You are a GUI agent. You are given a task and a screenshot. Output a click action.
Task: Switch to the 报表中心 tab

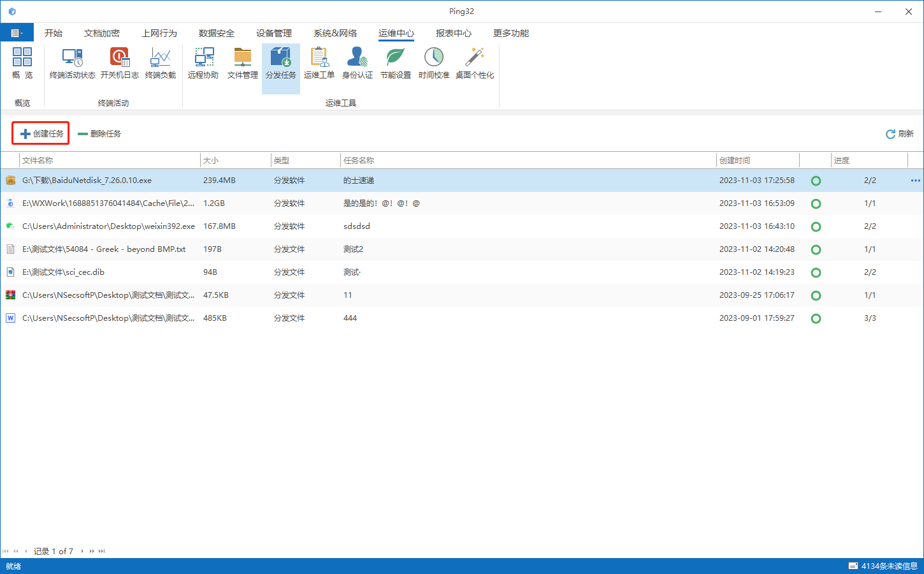454,33
